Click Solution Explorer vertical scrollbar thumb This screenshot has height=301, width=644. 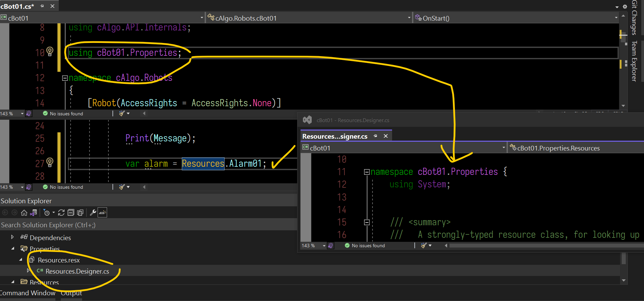(x=623, y=258)
